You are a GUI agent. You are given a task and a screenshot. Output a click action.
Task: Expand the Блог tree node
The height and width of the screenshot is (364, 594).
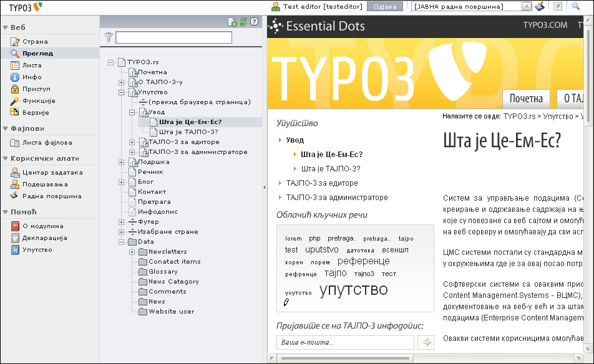coord(121,182)
